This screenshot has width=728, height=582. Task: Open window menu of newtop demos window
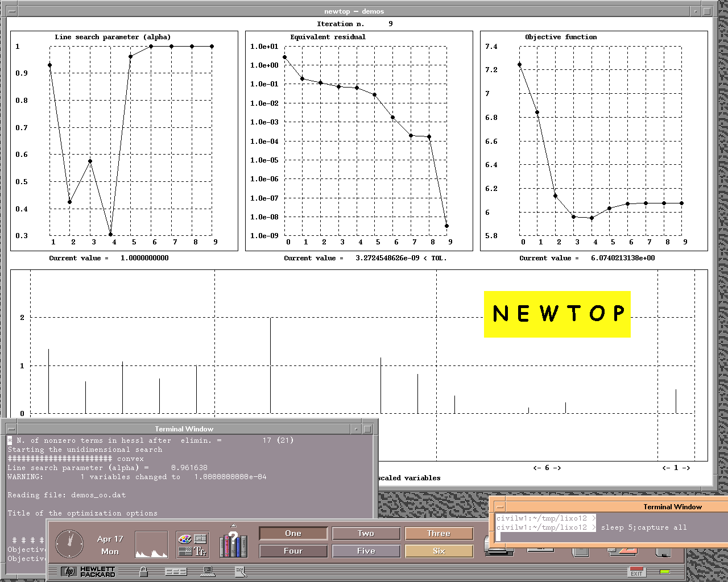coord(12,11)
